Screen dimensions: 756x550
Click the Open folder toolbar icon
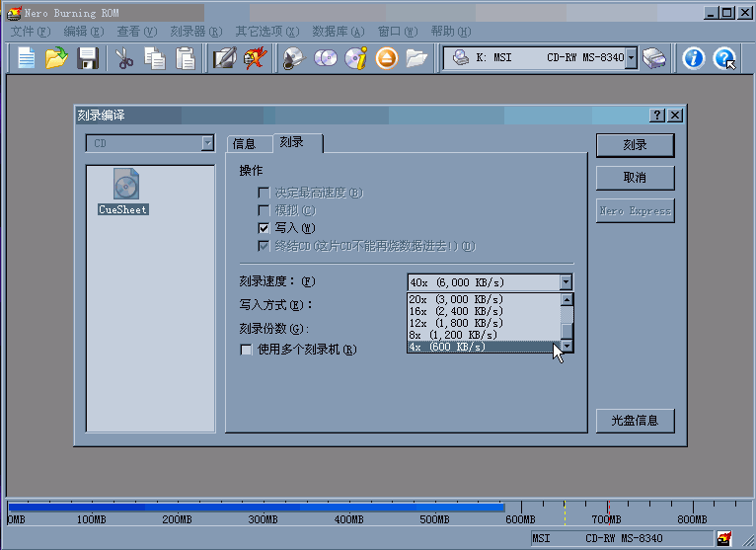(x=57, y=58)
